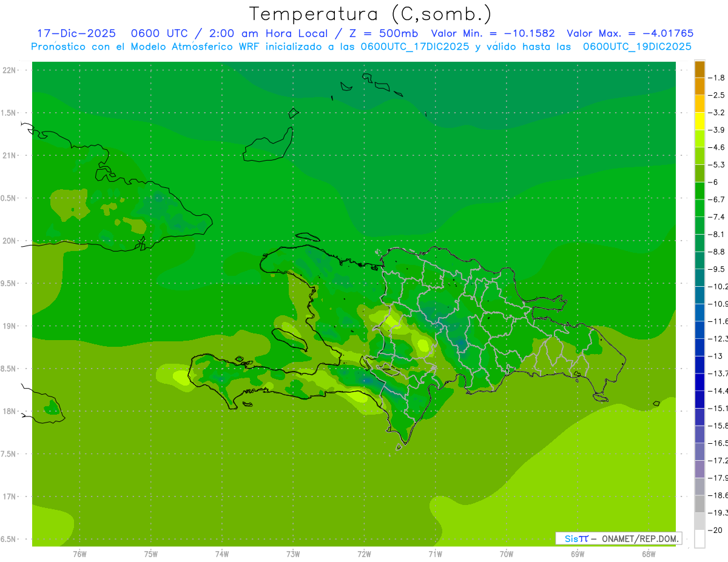Click the '22N' latitude label
Viewport: 728px width, 562px height.
pos(10,70)
